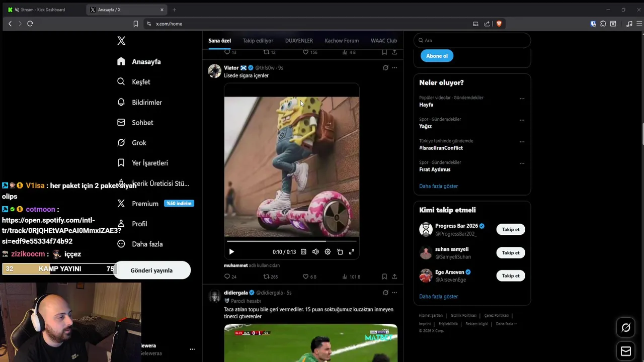This screenshot has height=362, width=644.
Task: Click the X logo in sidebar
Action: 121,41
